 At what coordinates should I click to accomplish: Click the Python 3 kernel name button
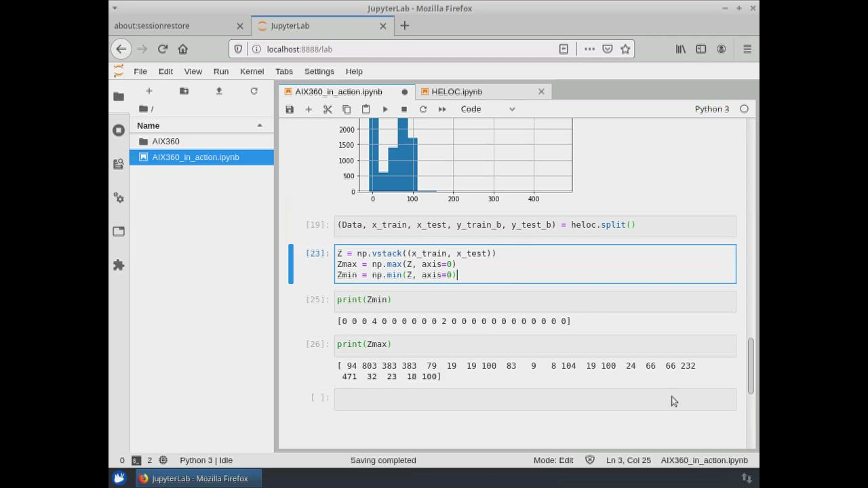(711, 109)
